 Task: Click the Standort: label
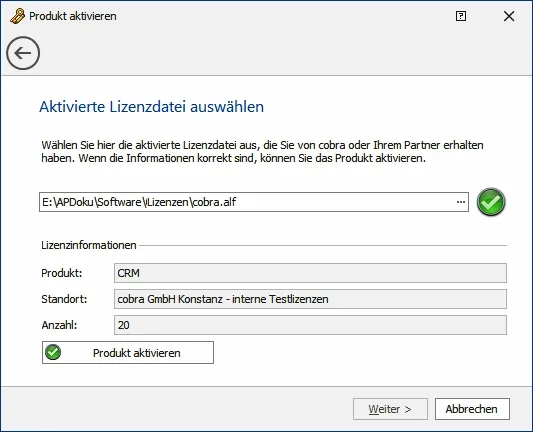64,299
